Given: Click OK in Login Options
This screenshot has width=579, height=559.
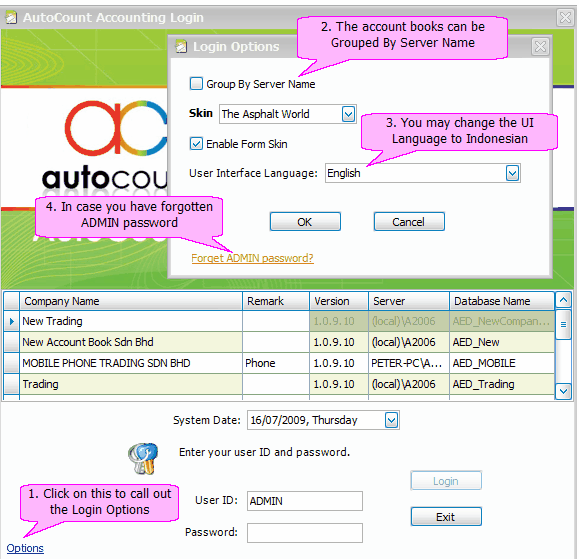Looking at the screenshot, I should (x=305, y=222).
